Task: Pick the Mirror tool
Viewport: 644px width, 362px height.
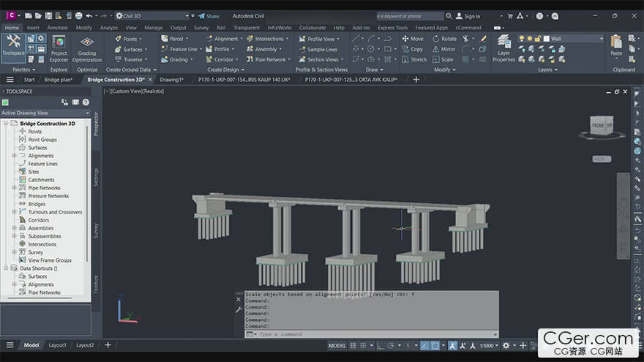Action: click(443, 49)
